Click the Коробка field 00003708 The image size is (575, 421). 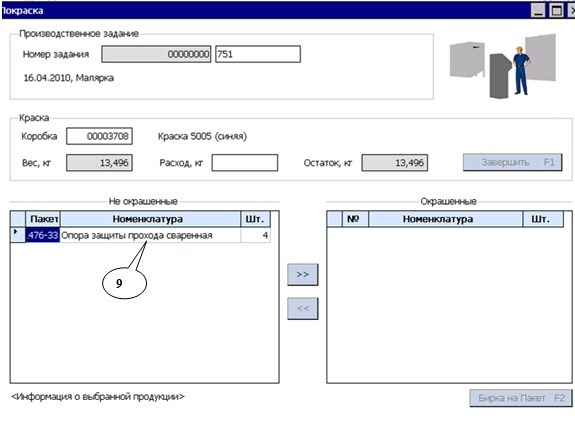tap(99, 136)
